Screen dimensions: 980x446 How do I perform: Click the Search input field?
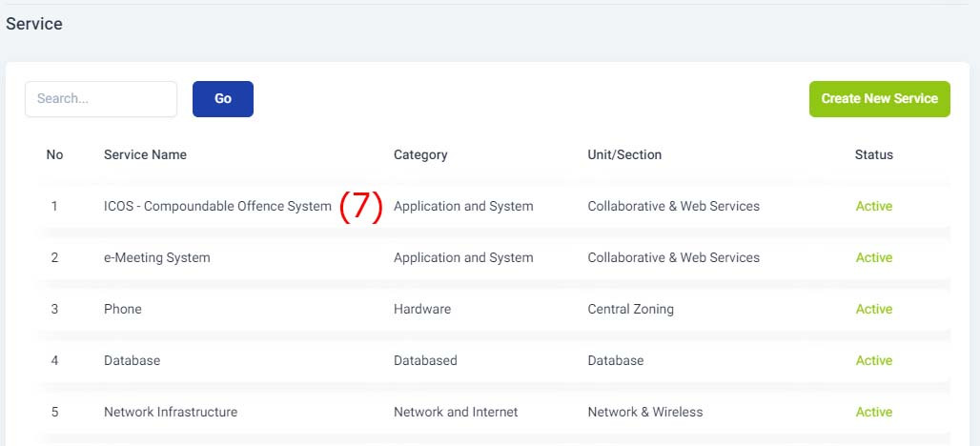coord(101,99)
